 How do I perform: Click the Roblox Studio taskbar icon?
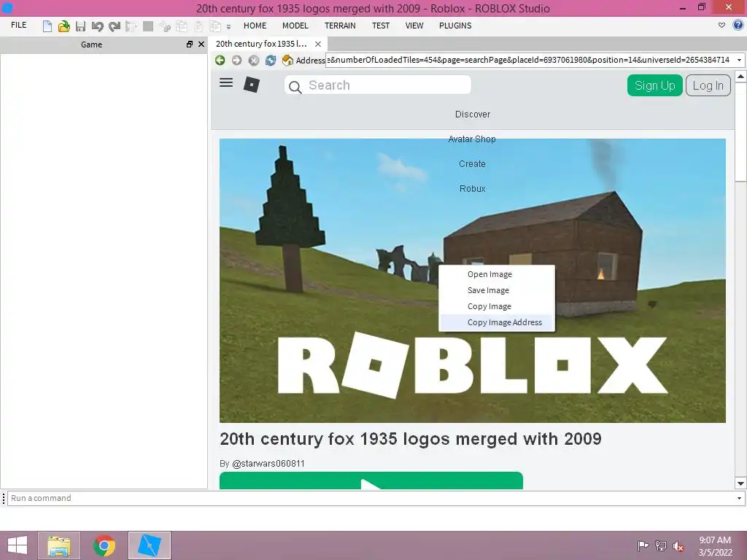click(x=149, y=545)
